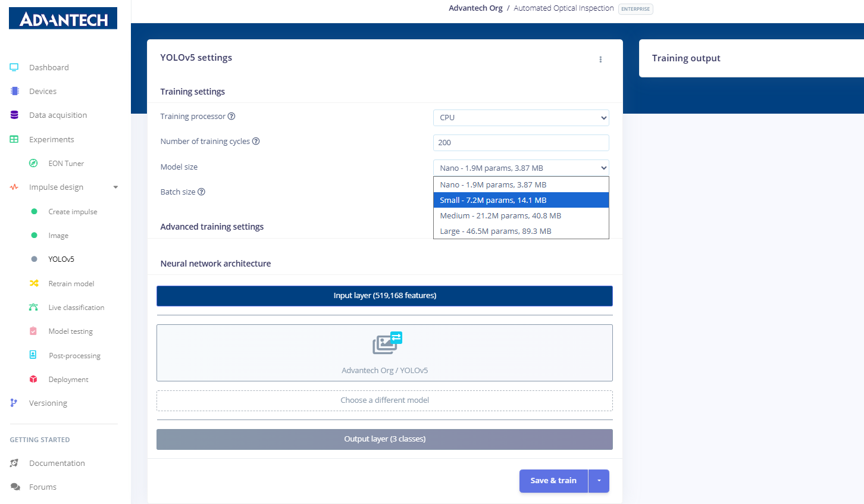
Task: Open YOLOv5 learning block page
Action: pyautogui.click(x=61, y=259)
